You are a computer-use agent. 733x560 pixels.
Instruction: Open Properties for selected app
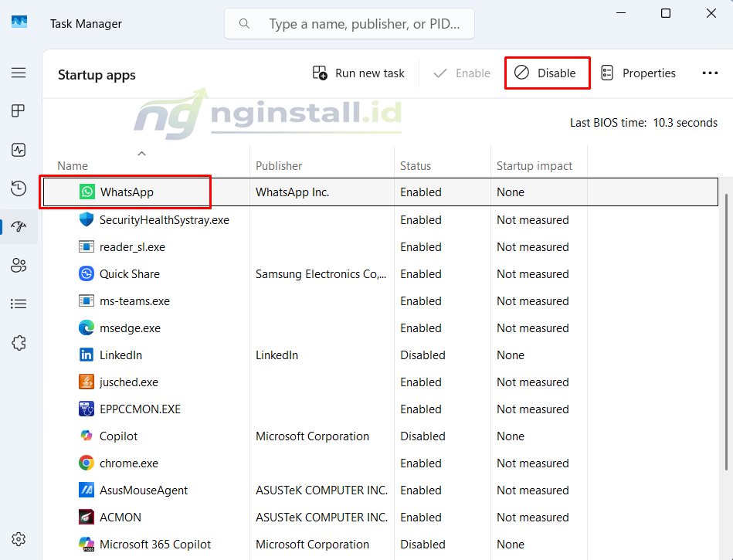[x=638, y=73]
